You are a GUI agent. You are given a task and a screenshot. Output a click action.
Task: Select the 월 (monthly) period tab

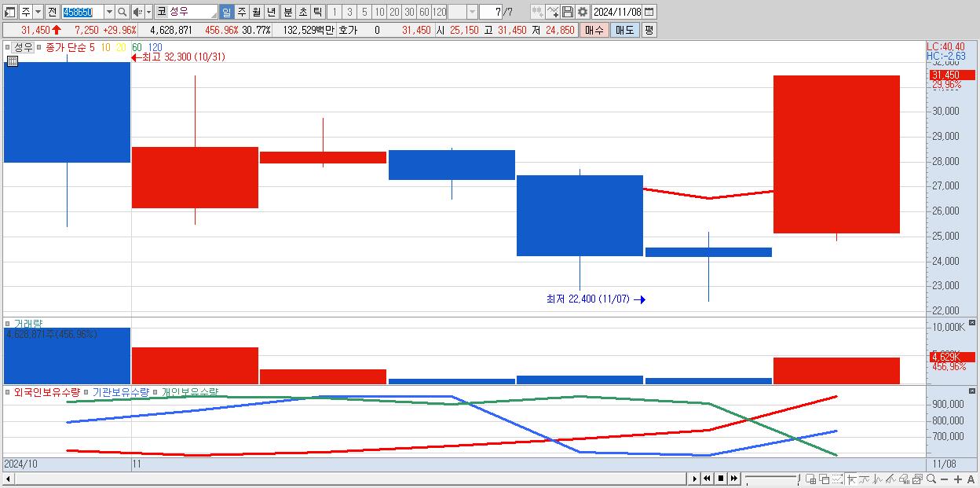[x=256, y=12]
